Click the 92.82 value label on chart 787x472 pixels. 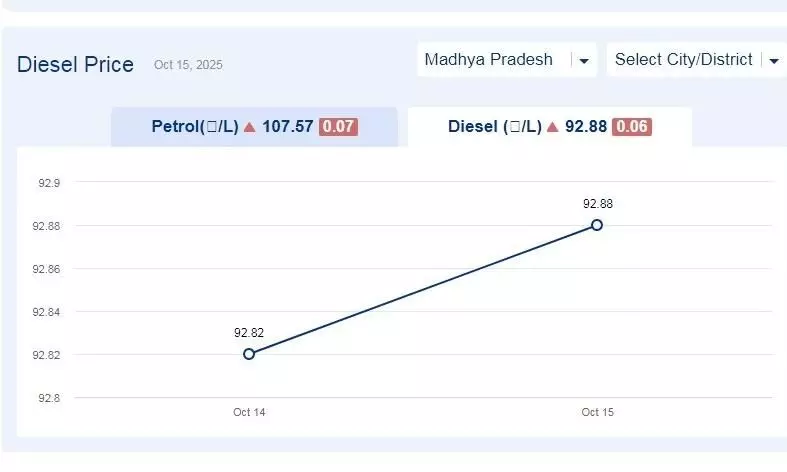point(249,333)
